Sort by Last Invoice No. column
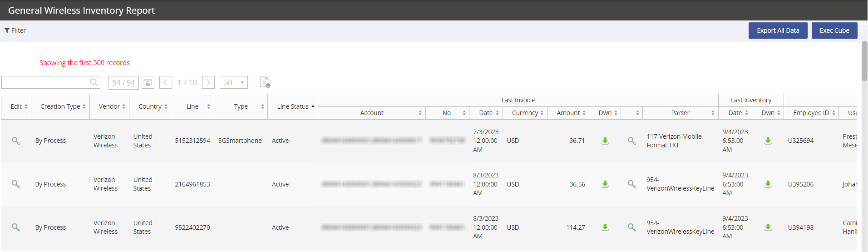Viewport: 868px width, 252px height. (x=448, y=113)
